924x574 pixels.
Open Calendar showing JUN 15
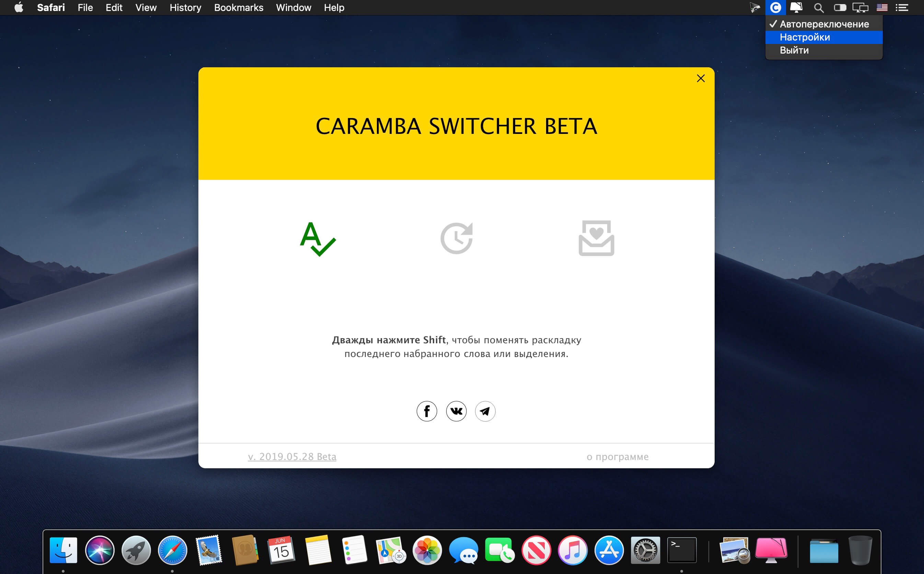281,550
